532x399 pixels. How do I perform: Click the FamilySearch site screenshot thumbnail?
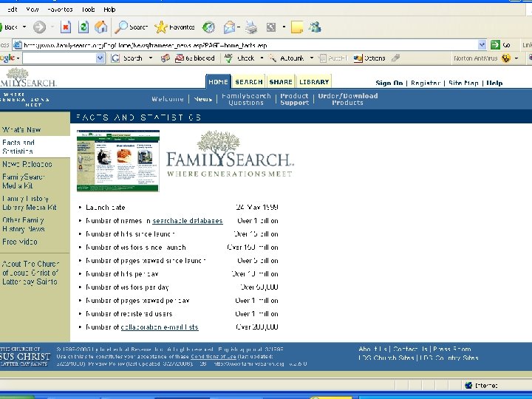click(118, 161)
